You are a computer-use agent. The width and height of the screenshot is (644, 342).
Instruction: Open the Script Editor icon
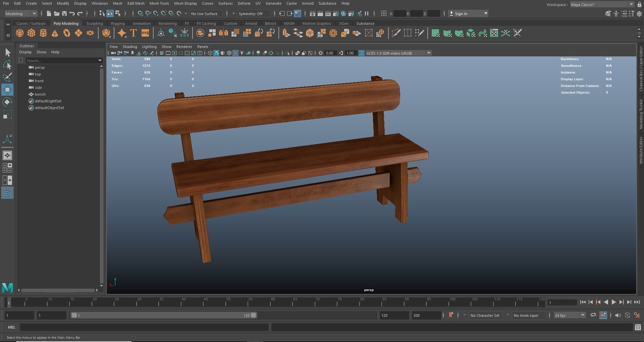tap(638, 327)
